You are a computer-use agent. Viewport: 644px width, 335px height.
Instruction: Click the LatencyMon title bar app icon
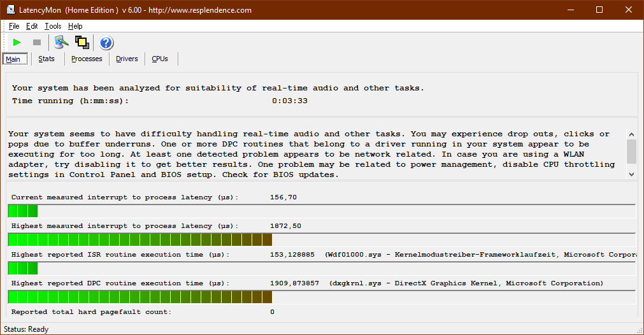click(x=11, y=10)
